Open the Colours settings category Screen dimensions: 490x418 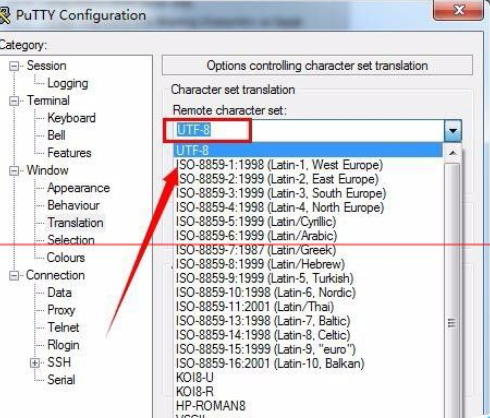pos(66,258)
